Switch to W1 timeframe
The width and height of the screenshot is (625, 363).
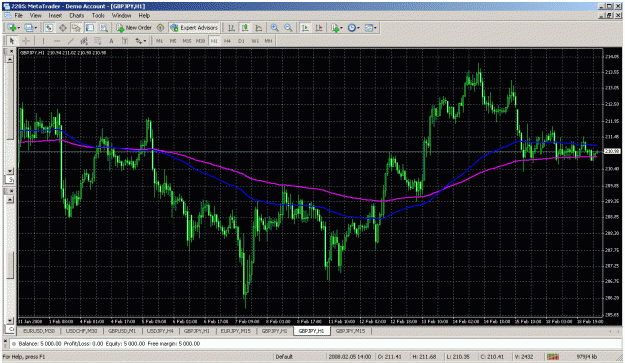(x=255, y=41)
